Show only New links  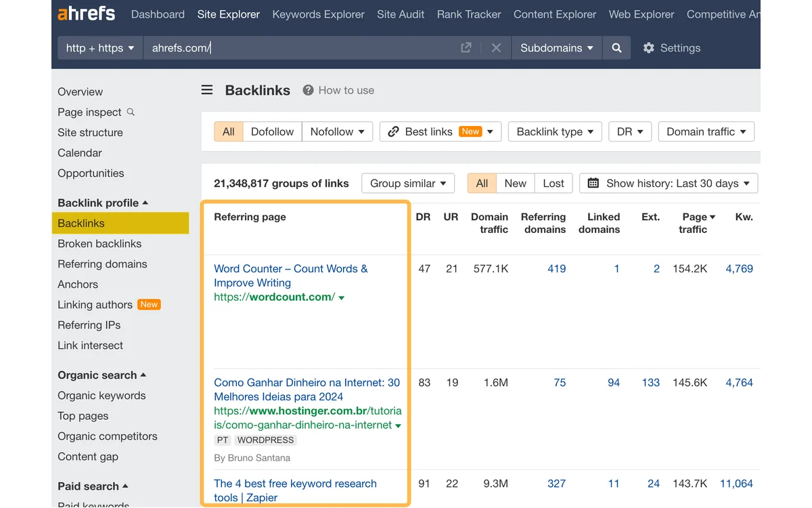515,183
